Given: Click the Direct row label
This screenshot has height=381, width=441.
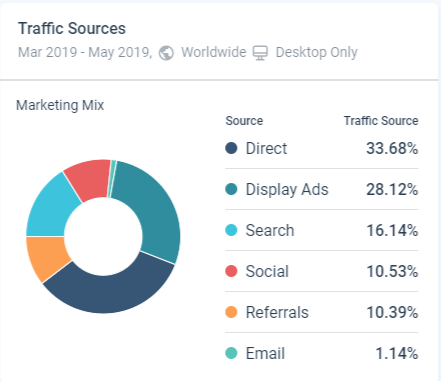Looking at the screenshot, I should [x=266, y=148].
